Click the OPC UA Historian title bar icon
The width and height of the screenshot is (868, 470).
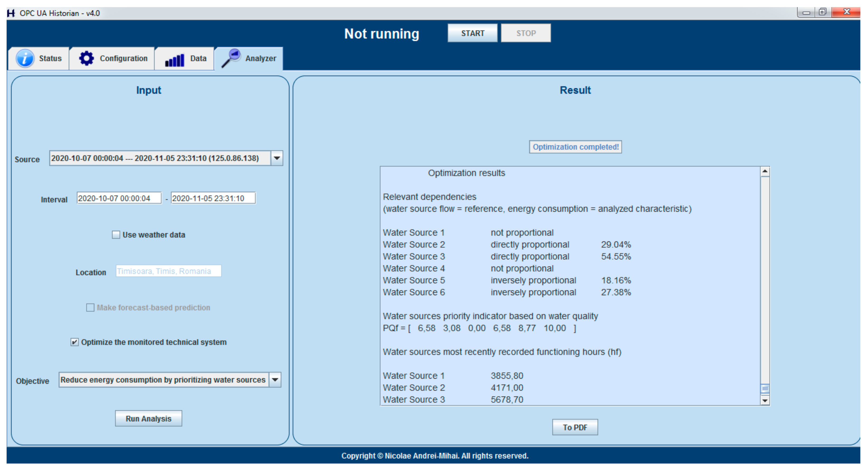click(11, 13)
